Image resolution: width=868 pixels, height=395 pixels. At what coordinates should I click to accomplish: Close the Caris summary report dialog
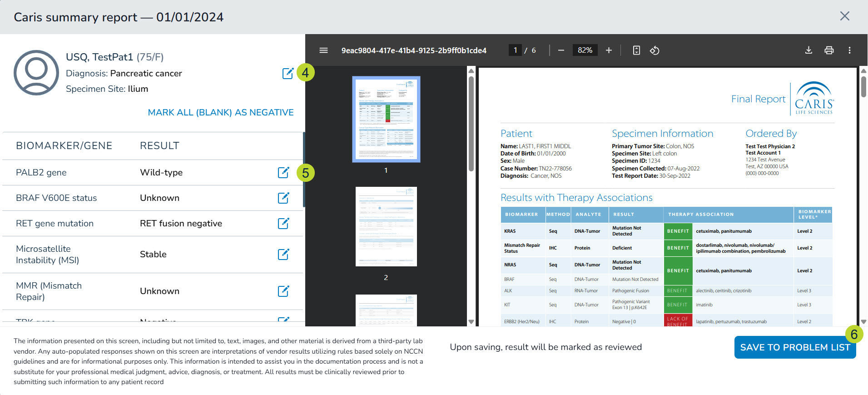(x=844, y=16)
